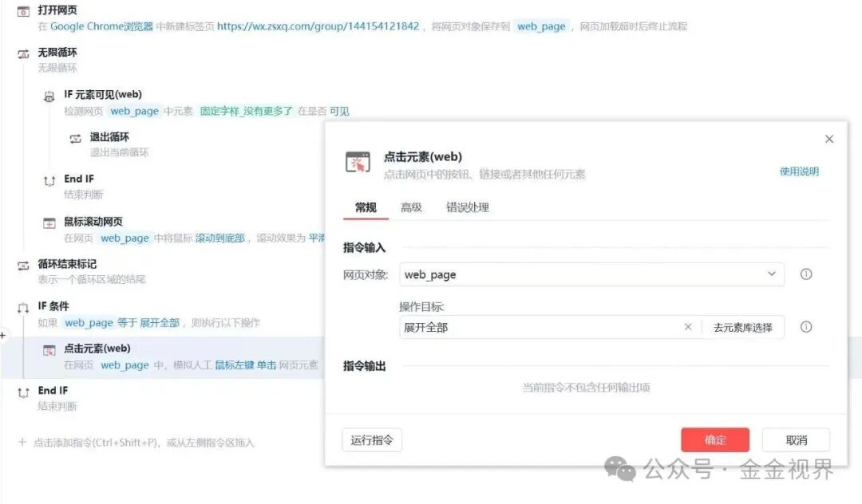
Task: Clear 展开全部 using the X icon
Action: [687, 327]
